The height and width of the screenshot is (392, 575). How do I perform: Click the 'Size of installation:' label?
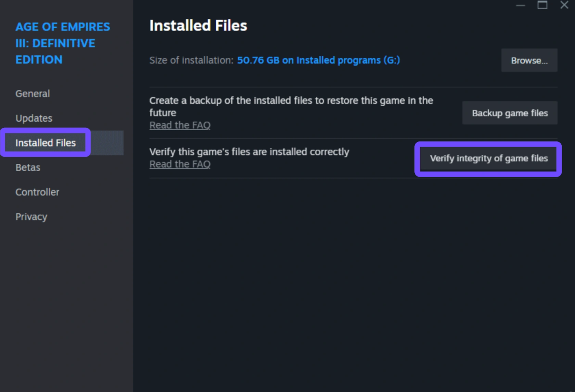pos(192,60)
